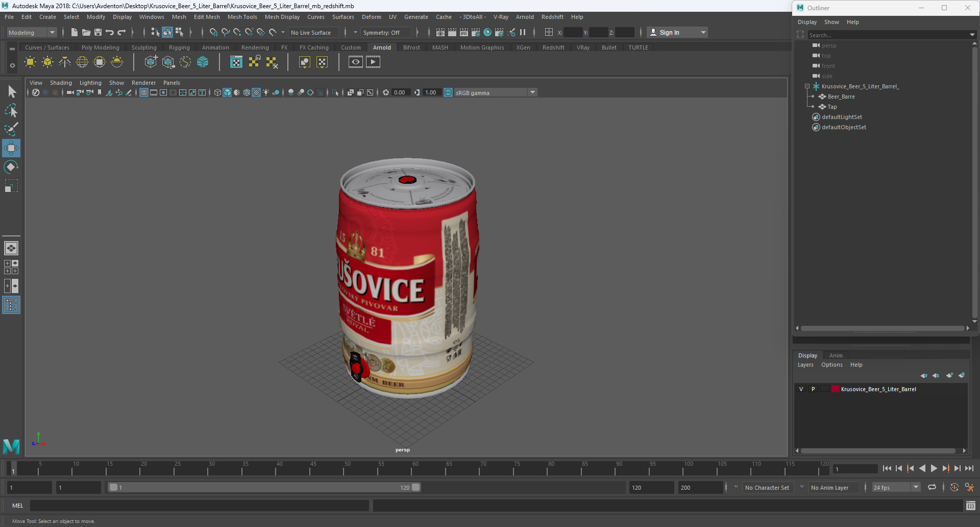Click the Arnold stand-in cube icon
Image resolution: width=980 pixels, height=527 pixels.
[151, 62]
